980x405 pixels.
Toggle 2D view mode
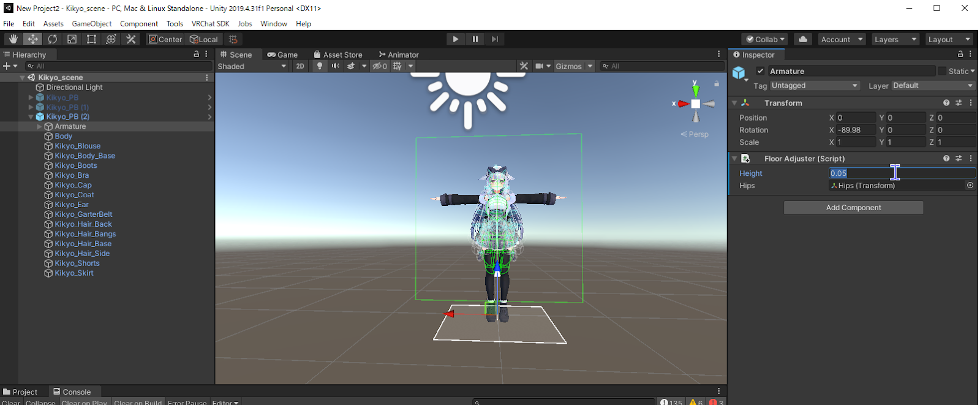[300, 66]
